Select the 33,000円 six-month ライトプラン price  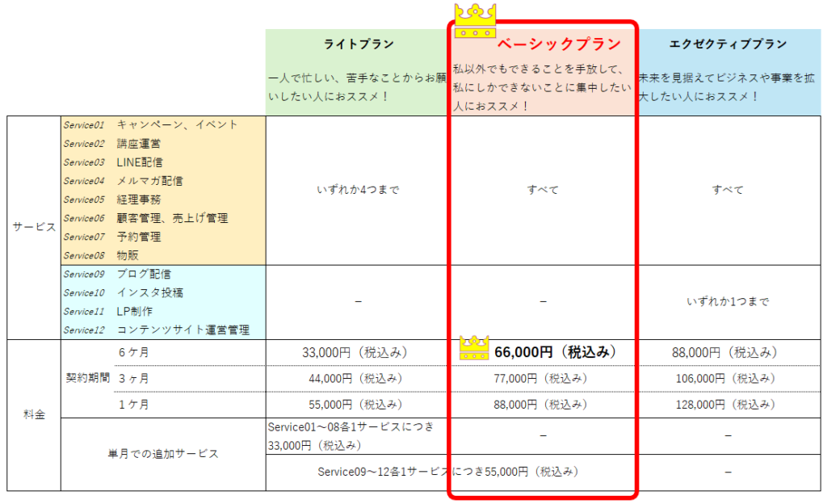point(358,352)
